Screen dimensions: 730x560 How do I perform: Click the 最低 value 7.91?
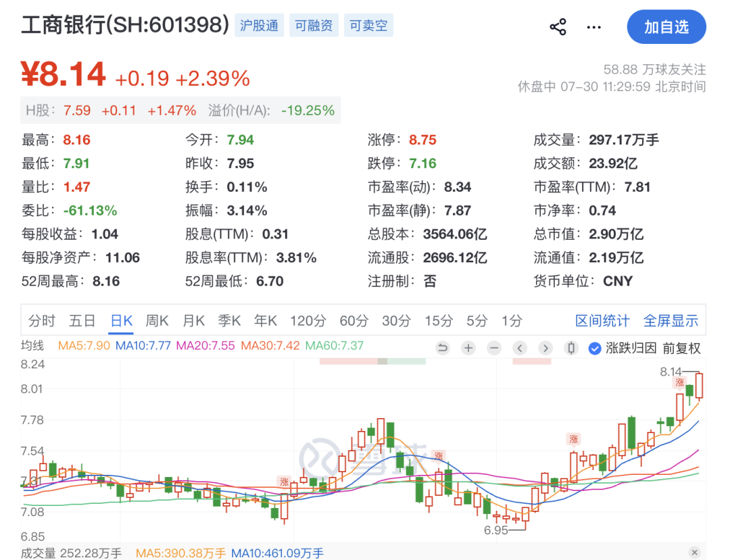click(x=76, y=163)
